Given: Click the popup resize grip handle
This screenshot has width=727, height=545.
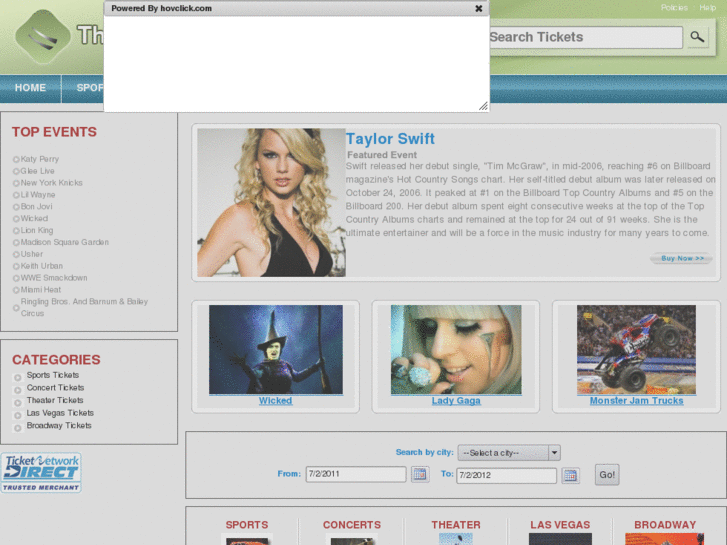Looking at the screenshot, I should tap(483, 106).
